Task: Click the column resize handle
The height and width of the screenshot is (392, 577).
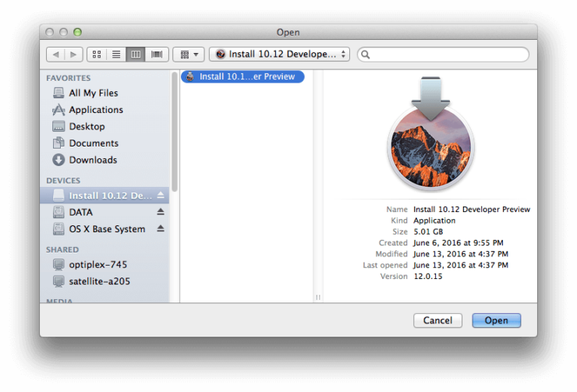Action: (318, 297)
